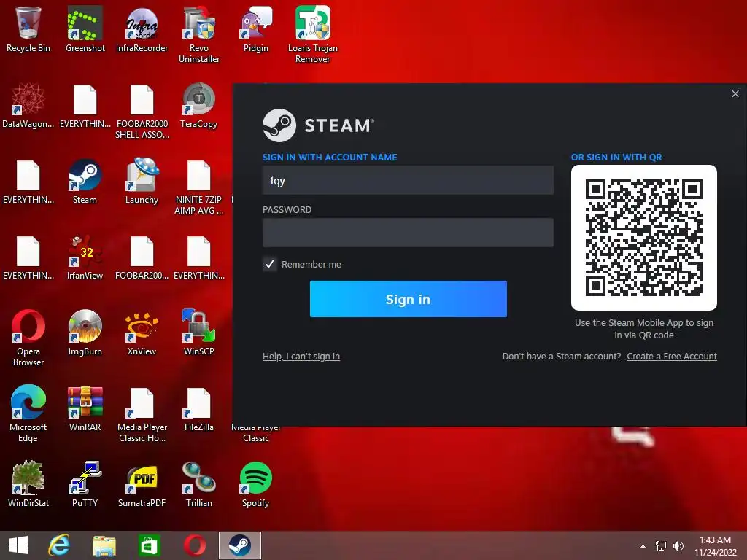Viewport: 747px width, 560px height.
Task: Select the XnView desktop icon
Action: click(x=142, y=332)
